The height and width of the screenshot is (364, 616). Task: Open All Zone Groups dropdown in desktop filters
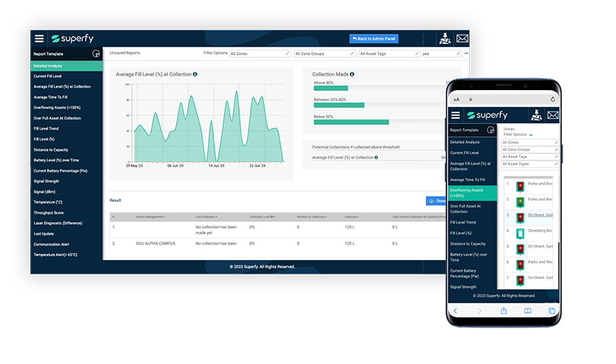324,53
